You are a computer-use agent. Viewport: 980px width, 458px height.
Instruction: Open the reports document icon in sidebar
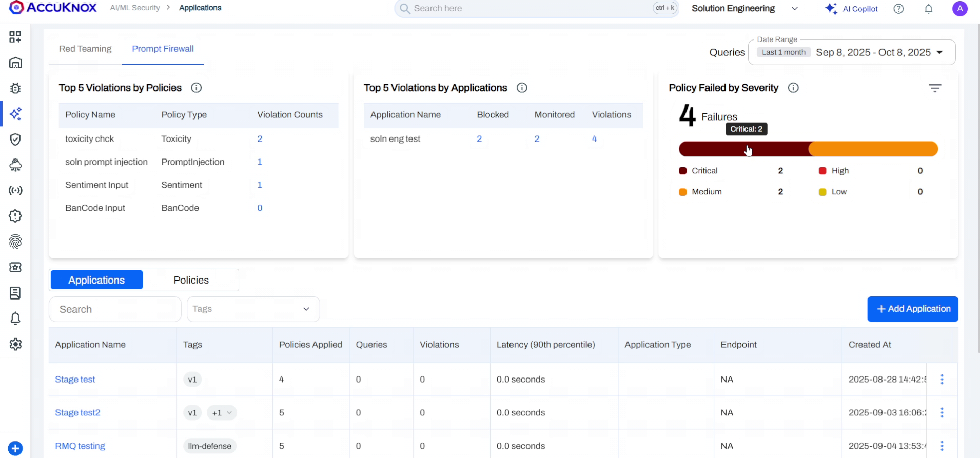15,293
